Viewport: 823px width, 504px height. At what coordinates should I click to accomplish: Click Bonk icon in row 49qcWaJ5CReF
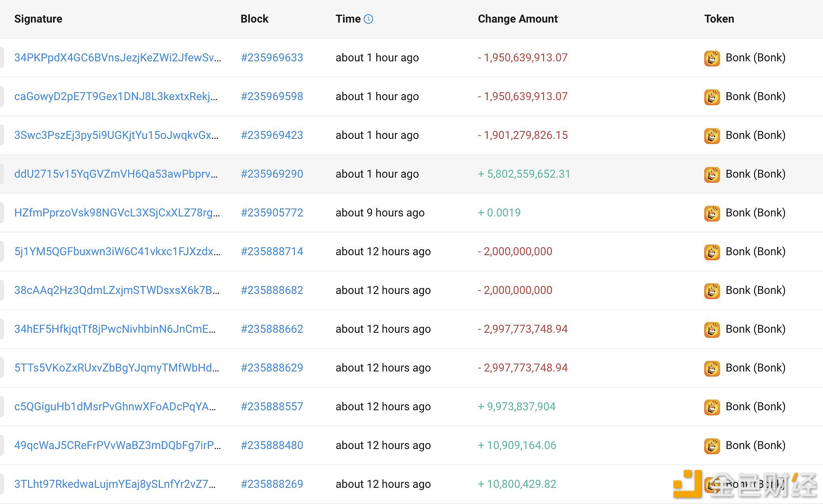[712, 446]
